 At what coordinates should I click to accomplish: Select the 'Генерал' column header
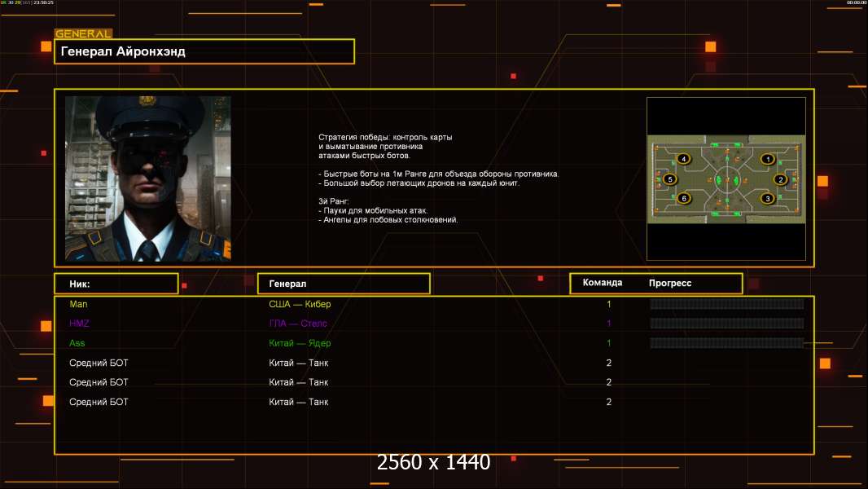point(343,284)
